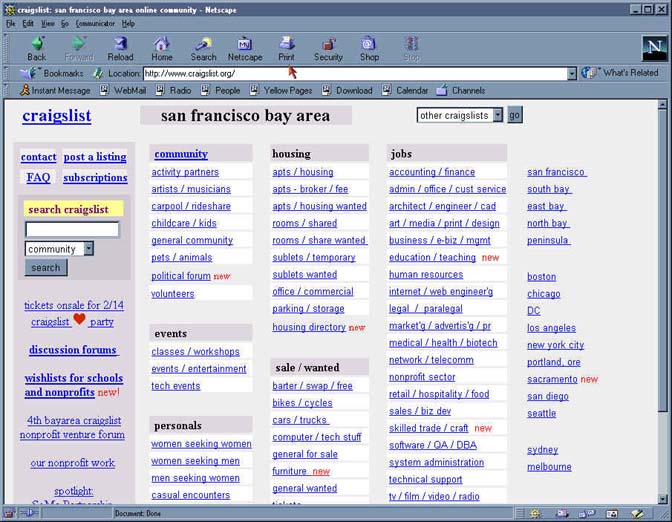The image size is (672, 522).
Task: Open WebMail from personal toolbar
Action: click(x=123, y=90)
